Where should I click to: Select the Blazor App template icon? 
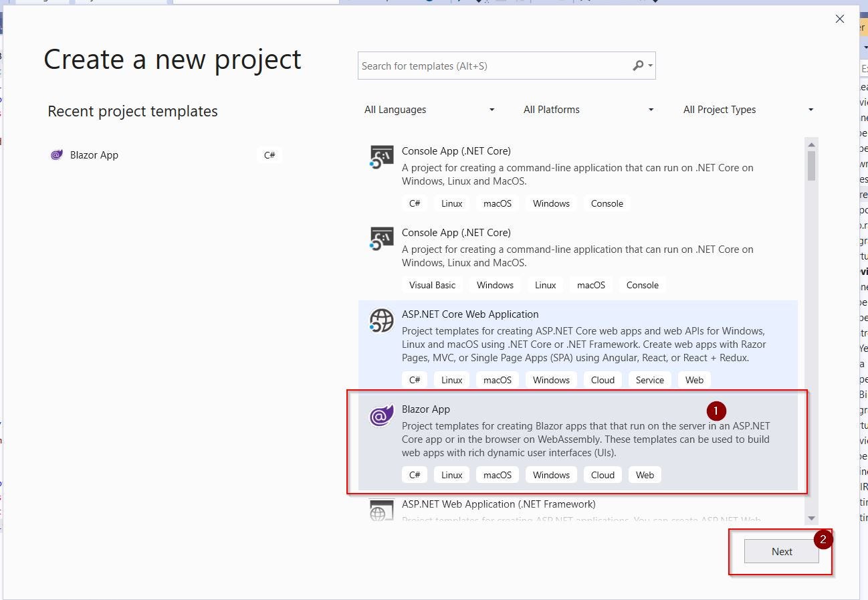[381, 415]
